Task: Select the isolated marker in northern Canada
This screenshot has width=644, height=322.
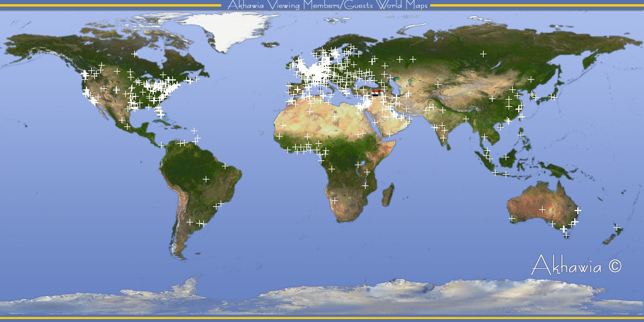Action: pyautogui.click(x=135, y=54)
